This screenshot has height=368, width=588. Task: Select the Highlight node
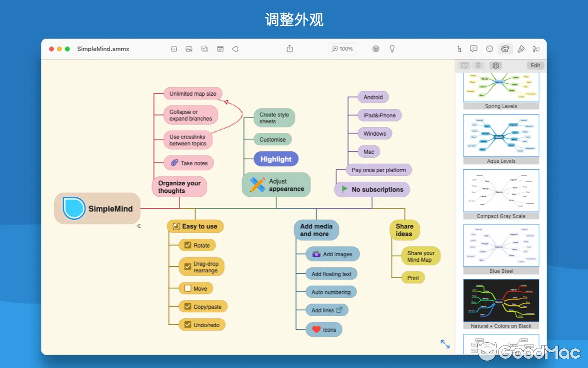click(x=276, y=159)
